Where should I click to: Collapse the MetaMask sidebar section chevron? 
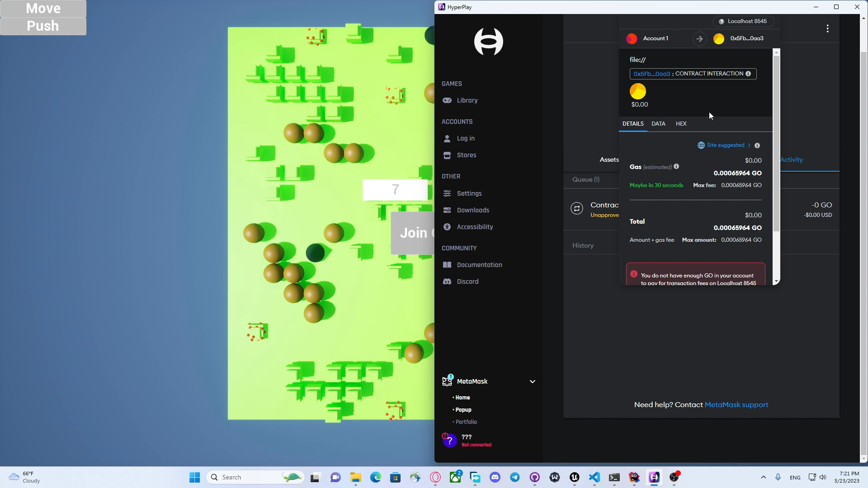(x=533, y=382)
